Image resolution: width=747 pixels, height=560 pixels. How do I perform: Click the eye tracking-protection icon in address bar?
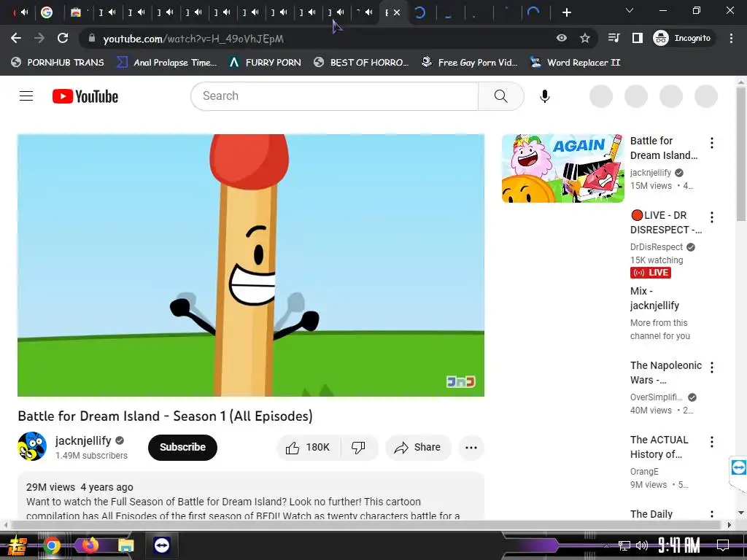pos(562,38)
